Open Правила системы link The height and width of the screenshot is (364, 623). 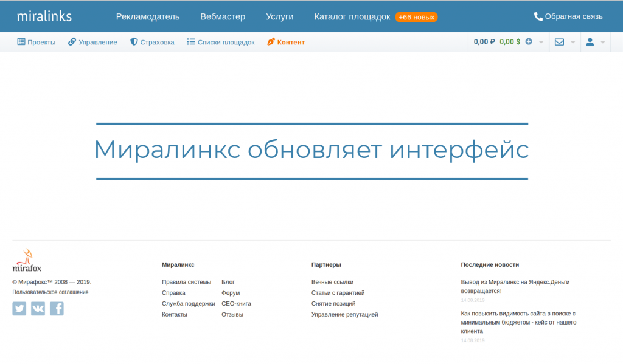pos(186,282)
